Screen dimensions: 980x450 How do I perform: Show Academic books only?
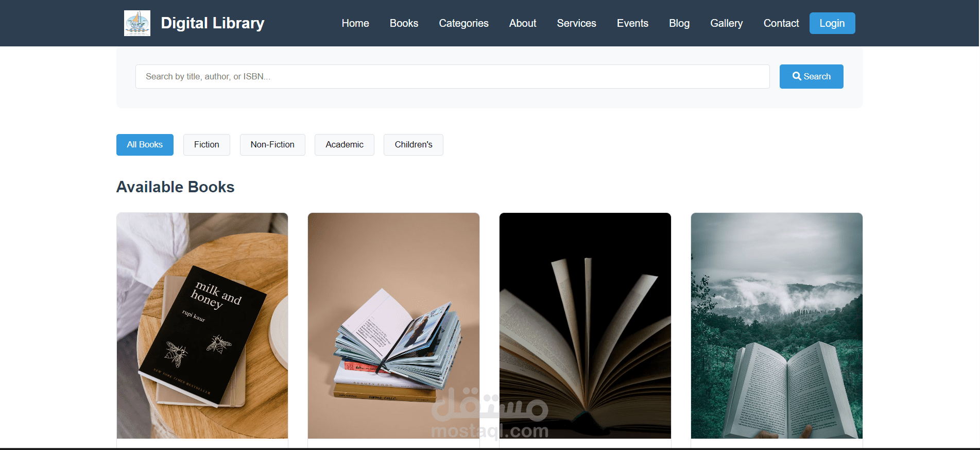pyautogui.click(x=345, y=145)
